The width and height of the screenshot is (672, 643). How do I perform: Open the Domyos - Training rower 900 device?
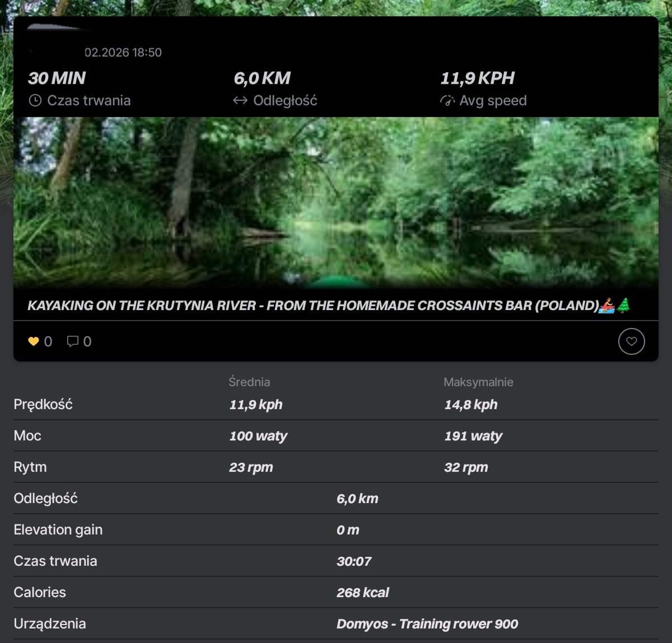pyautogui.click(x=427, y=624)
